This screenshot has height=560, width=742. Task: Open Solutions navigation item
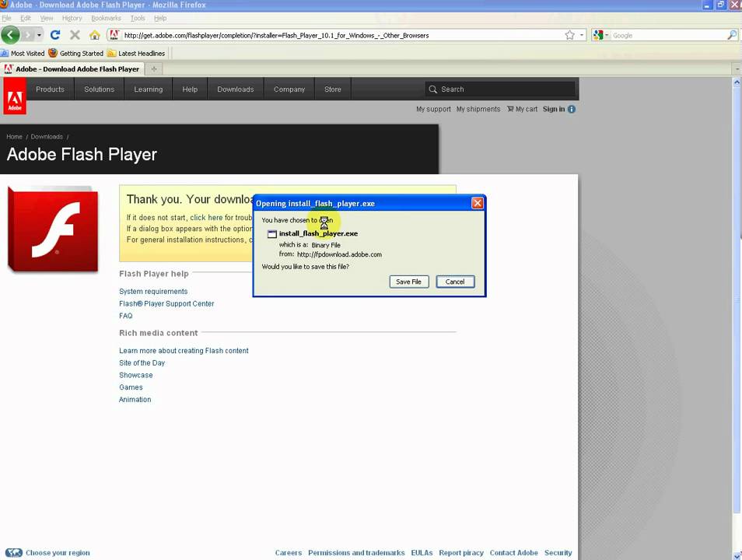point(100,89)
